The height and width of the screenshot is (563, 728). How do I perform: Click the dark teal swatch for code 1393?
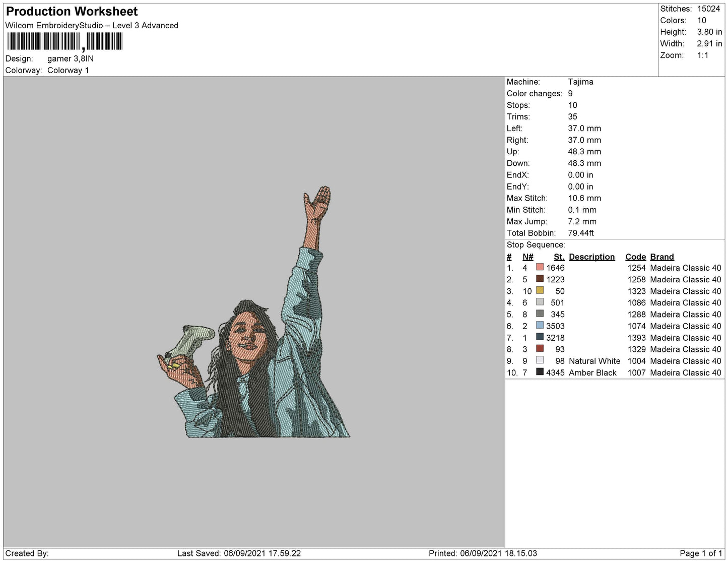[540, 337]
